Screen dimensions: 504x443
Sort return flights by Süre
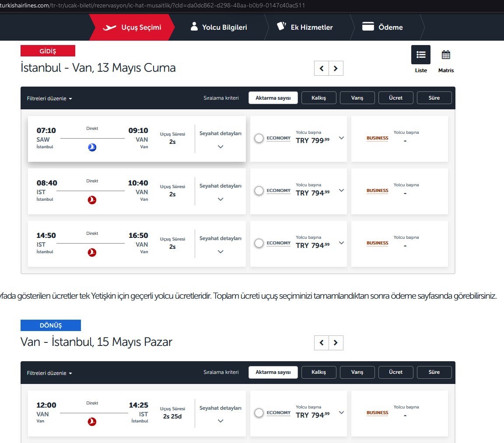click(434, 372)
